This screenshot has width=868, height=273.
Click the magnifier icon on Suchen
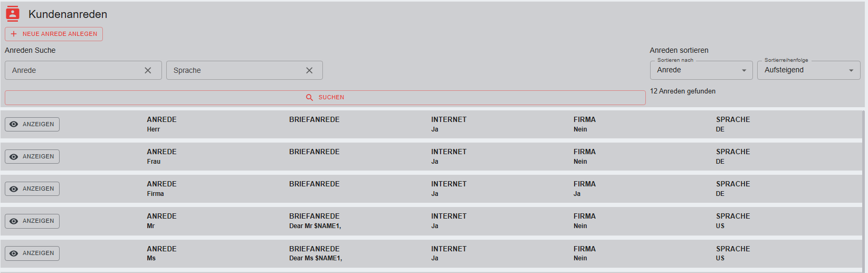tap(310, 98)
